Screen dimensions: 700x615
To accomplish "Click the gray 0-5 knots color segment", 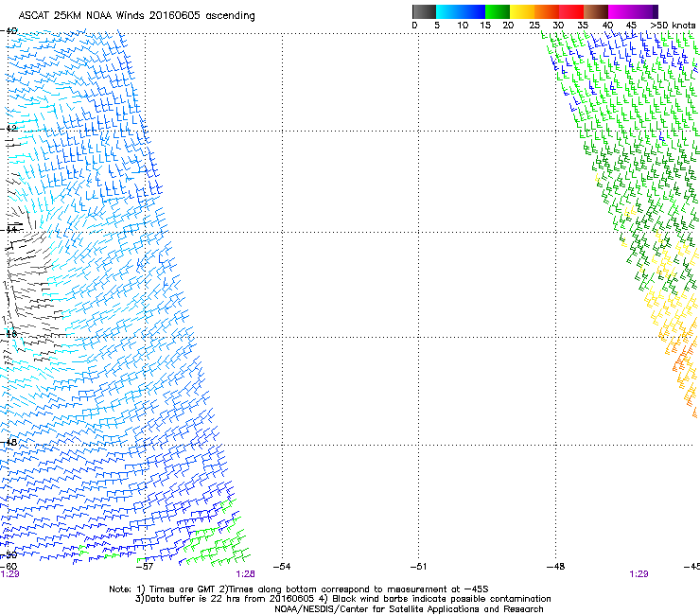I will click(424, 11).
